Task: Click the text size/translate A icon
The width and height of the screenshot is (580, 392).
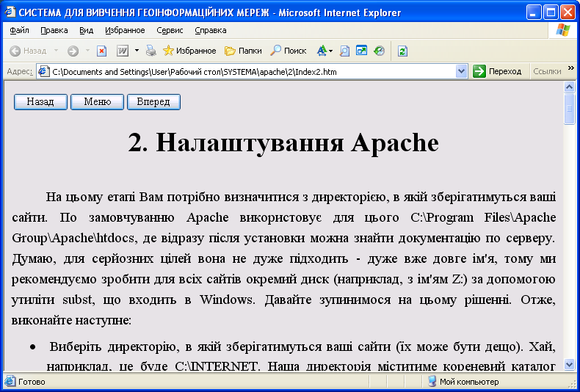Action: click(322, 51)
